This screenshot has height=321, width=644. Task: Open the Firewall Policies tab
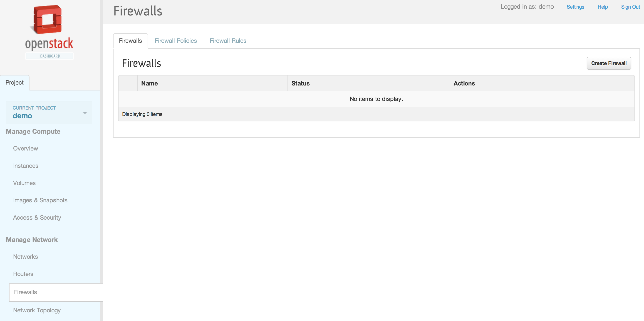176,41
